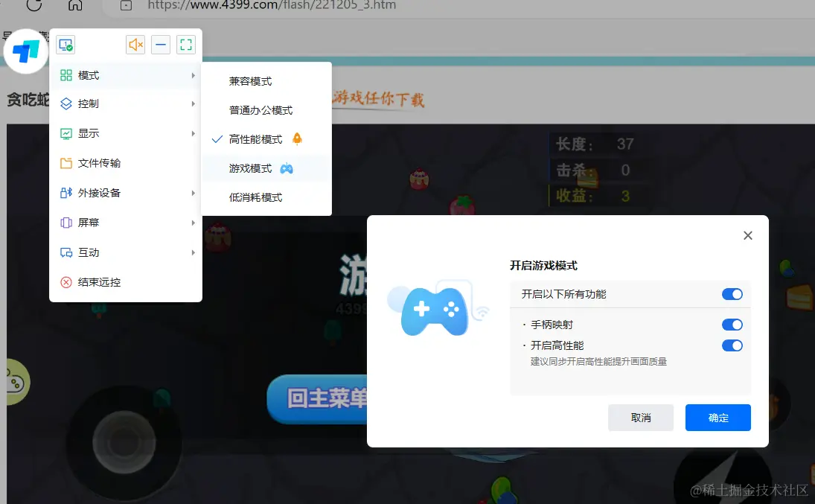Toggle the 手柄映射 switch

[732, 325]
